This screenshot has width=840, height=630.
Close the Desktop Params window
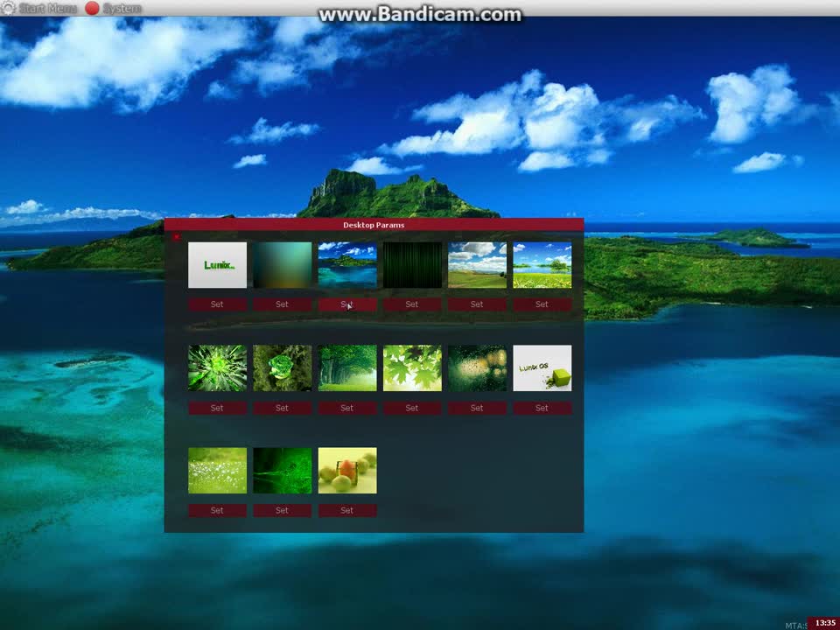[x=176, y=236]
